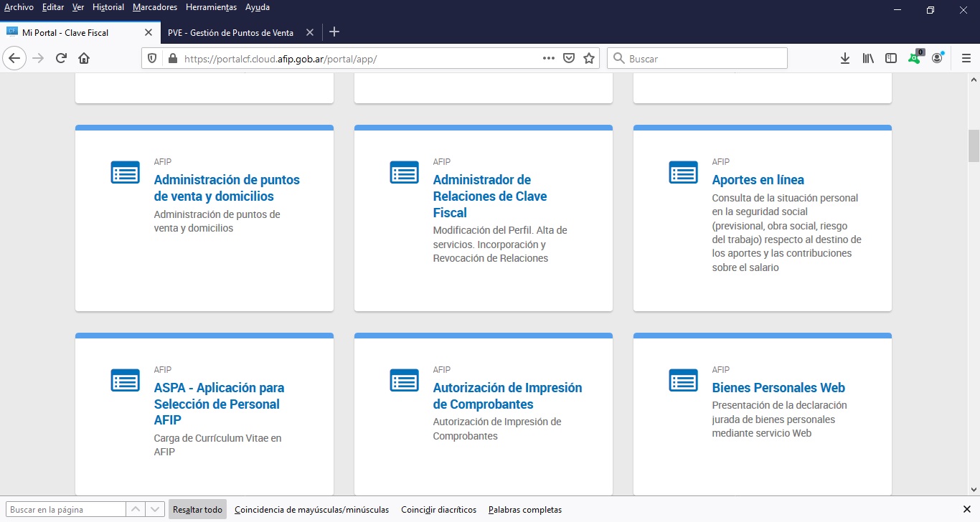Close the PVE Gestión de Puntos de Venta tab
Screen dimensions: 980x522
[310, 32]
